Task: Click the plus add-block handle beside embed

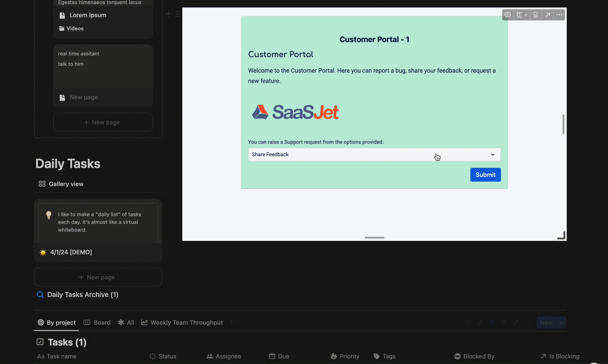Action: 169,14
